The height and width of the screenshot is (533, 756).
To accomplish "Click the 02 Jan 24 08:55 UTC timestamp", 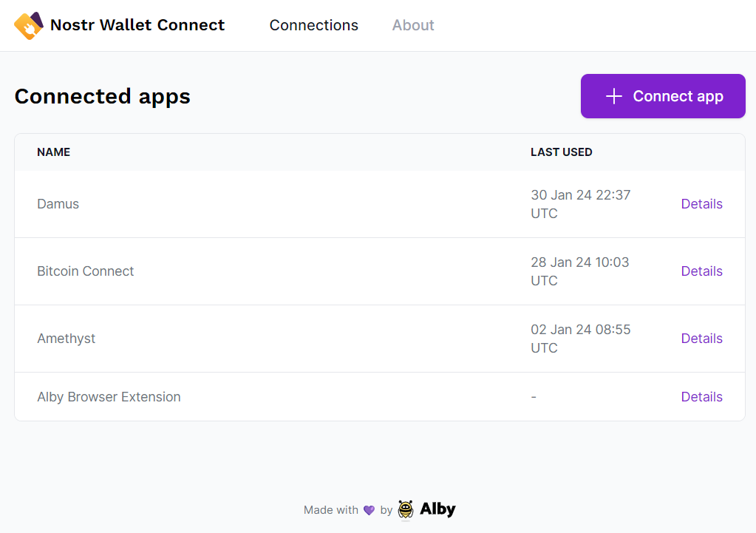I will (x=581, y=339).
